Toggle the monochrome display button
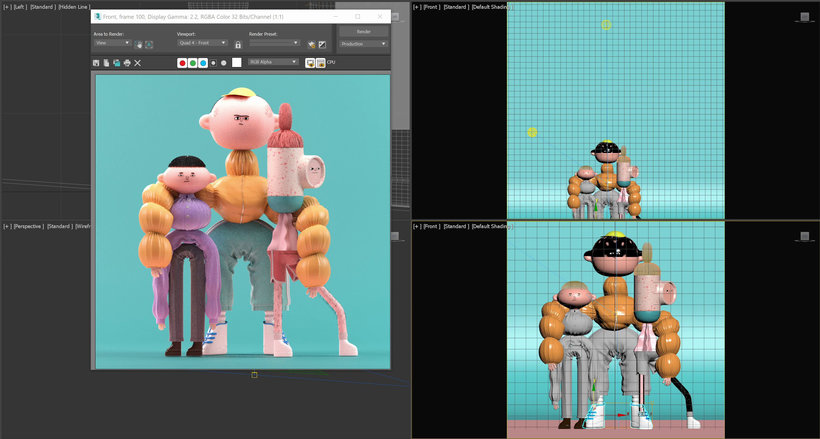 pos(224,63)
